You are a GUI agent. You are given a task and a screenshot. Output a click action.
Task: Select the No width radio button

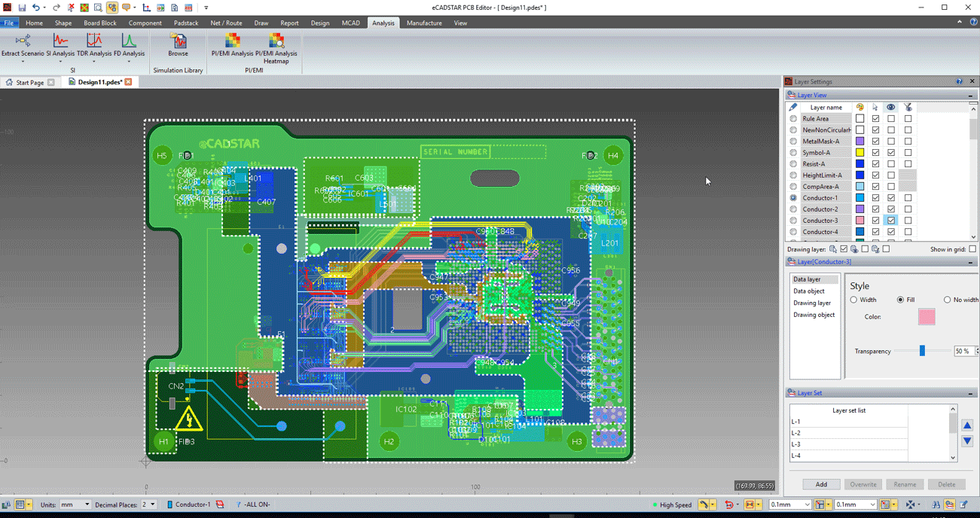[948, 300]
